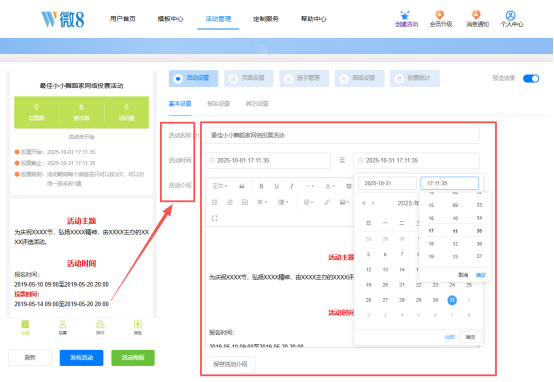The width and height of the screenshot is (554, 382).
Task: Click the green 活动海报 button
Action: pos(133,358)
